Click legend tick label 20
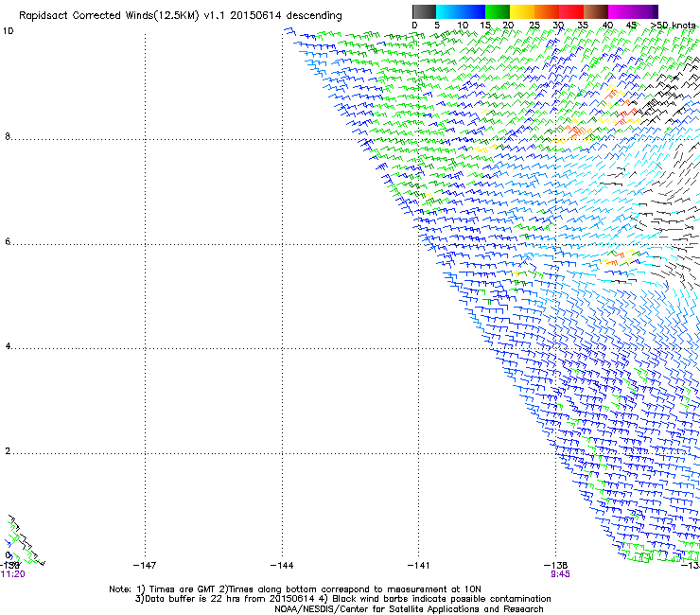700x615 pixels. (508, 26)
